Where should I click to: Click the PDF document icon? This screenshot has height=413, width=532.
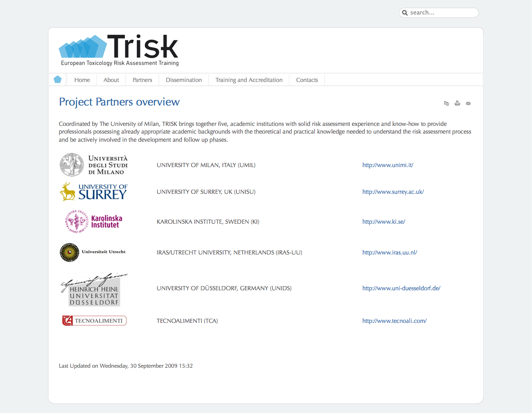(x=446, y=103)
